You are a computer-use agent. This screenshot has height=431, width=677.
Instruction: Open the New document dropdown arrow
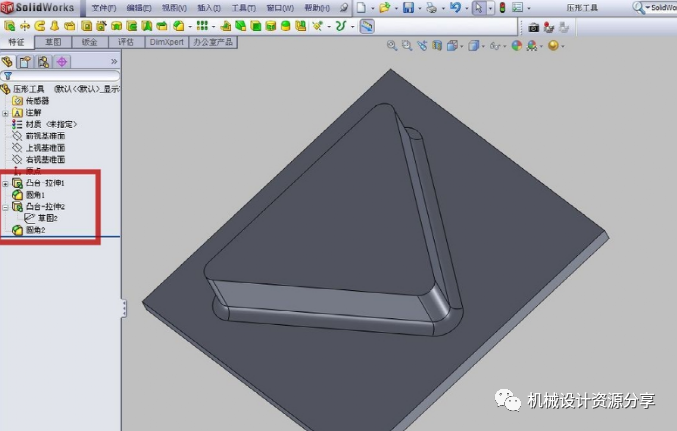click(x=373, y=8)
